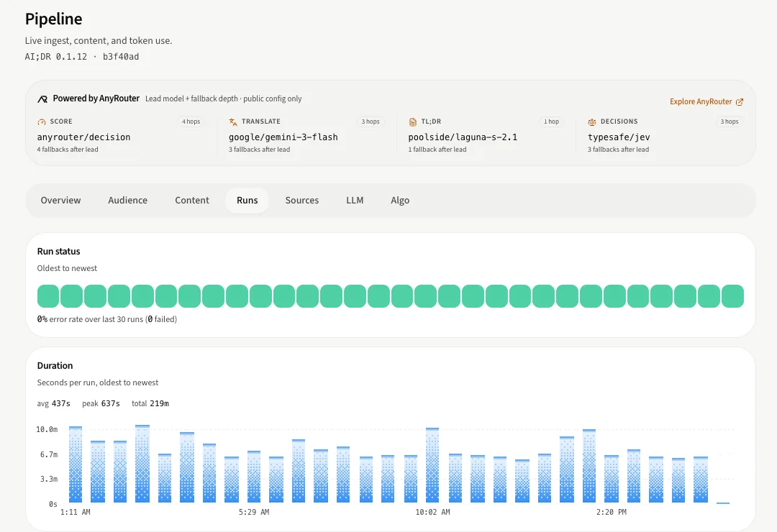Click the 'Run status' card title

tap(58, 252)
